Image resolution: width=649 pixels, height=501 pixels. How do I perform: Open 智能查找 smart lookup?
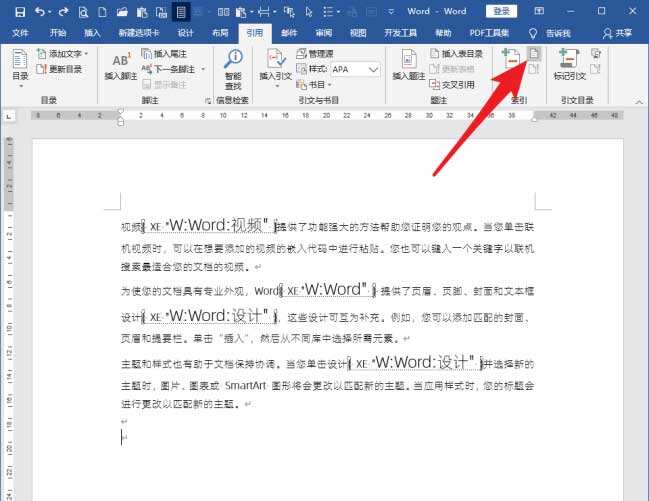[233, 70]
